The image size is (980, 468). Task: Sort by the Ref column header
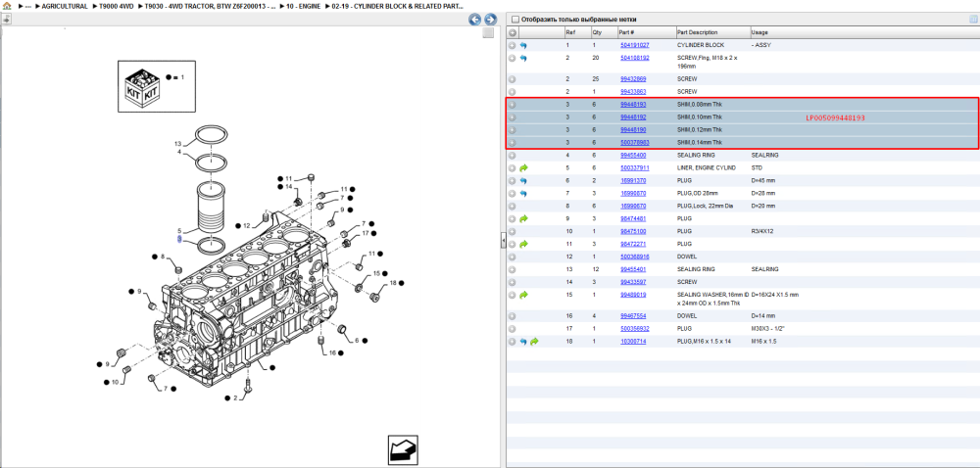coord(570,32)
